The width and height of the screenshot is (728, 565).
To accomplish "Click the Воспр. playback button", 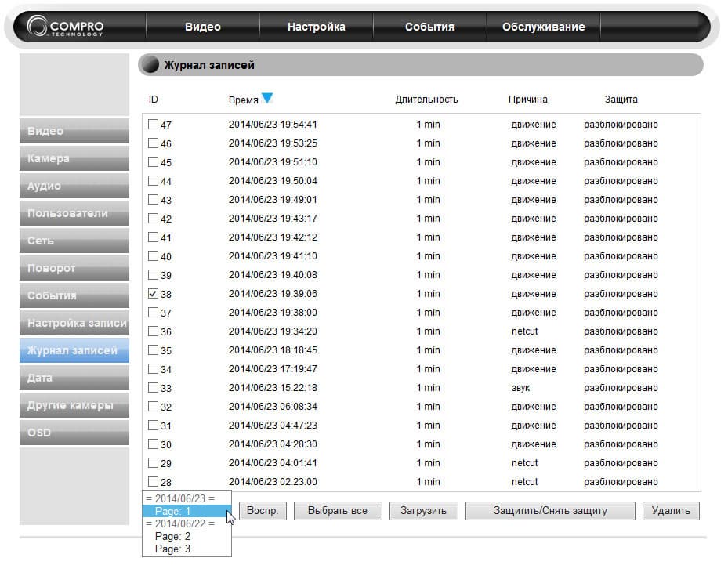I will (x=263, y=511).
